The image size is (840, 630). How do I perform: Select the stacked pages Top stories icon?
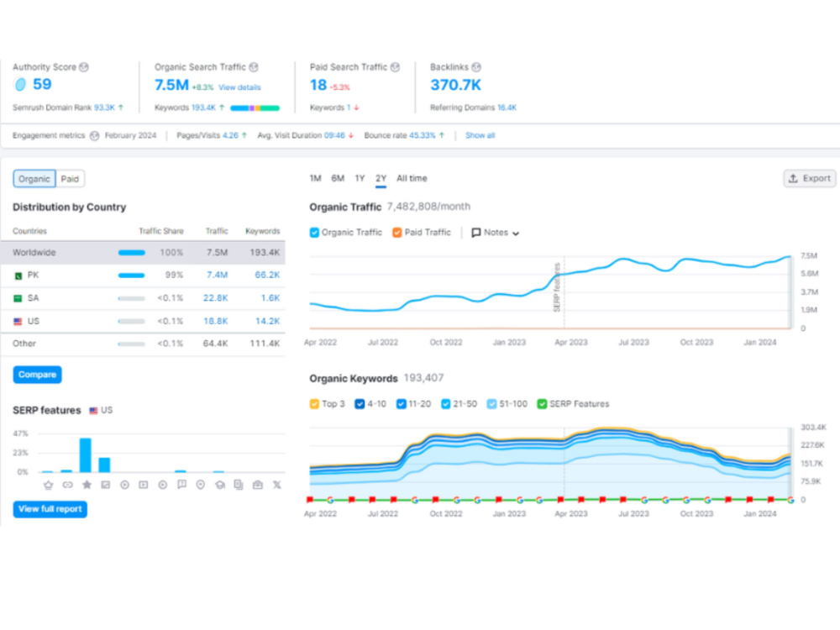click(239, 485)
